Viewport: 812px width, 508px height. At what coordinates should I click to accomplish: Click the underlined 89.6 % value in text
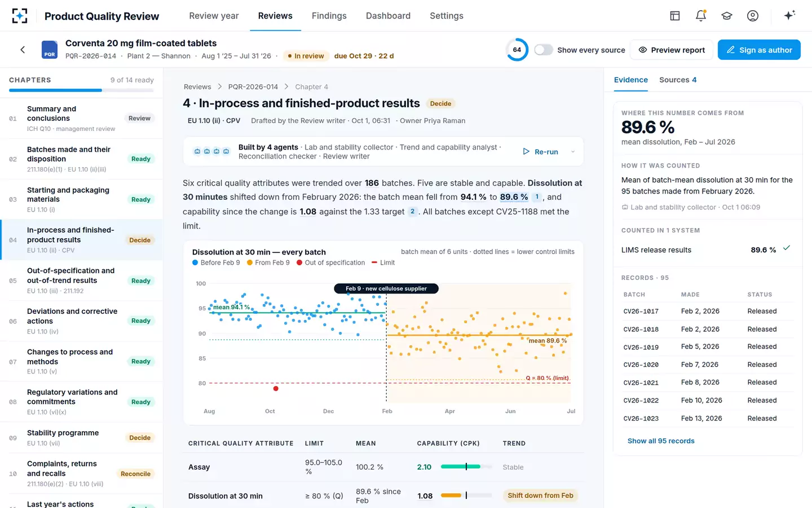(514, 197)
